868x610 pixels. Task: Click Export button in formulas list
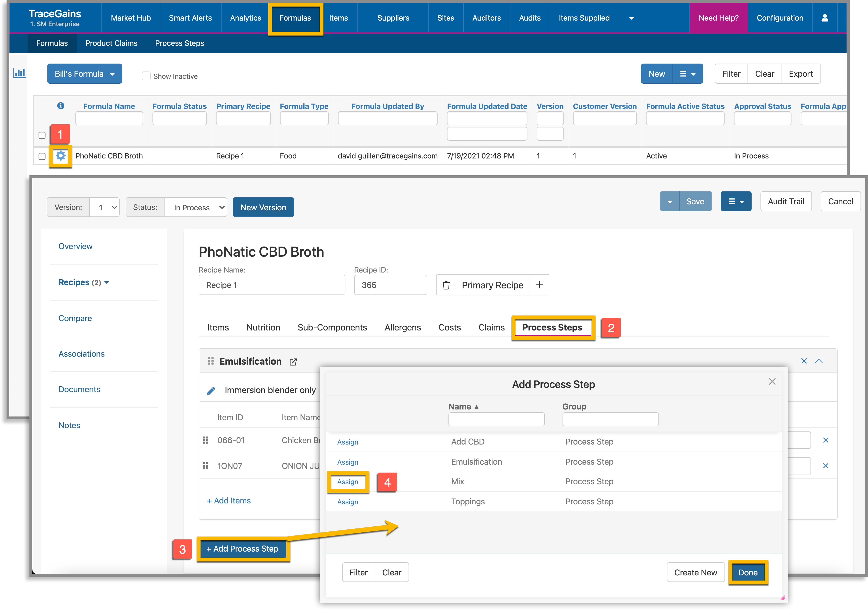(801, 74)
